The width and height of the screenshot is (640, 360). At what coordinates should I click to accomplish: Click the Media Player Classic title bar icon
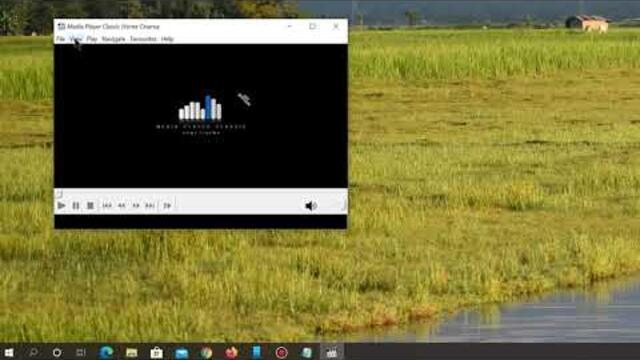pyautogui.click(x=61, y=27)
